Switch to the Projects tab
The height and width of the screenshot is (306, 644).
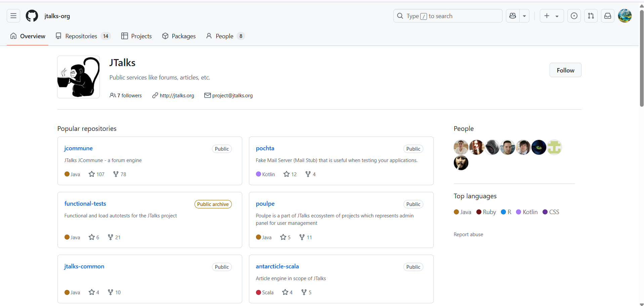[x=136, y=36]
